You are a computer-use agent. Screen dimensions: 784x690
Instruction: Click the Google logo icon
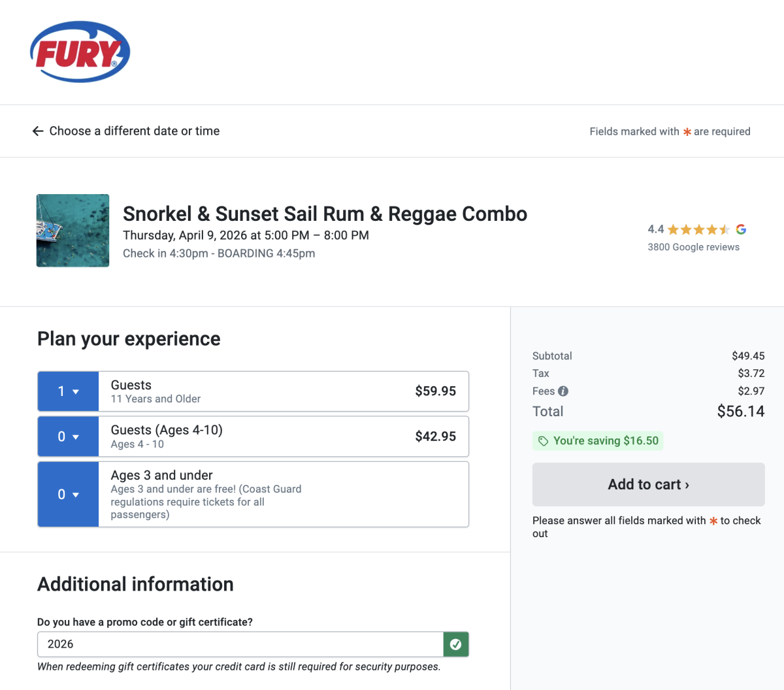[741, 229]
